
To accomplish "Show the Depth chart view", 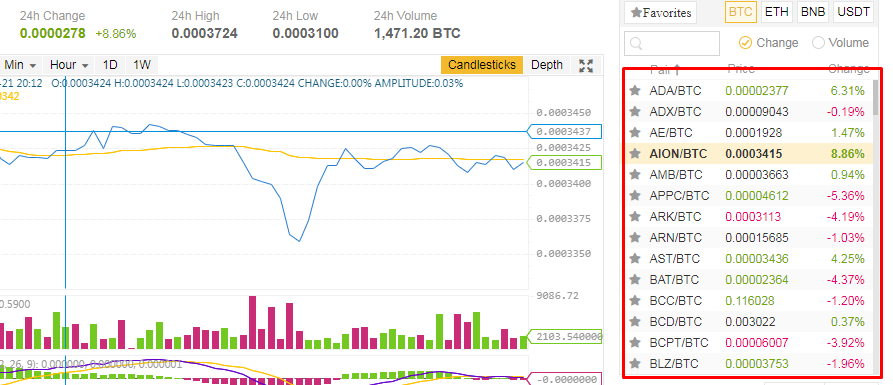I will [x=547, y=65].
